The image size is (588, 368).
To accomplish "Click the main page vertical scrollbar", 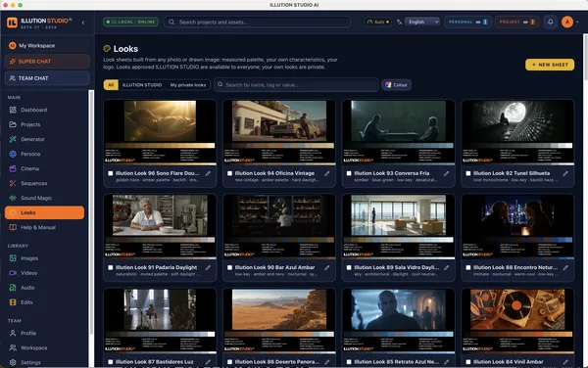I will click(585, 57).
